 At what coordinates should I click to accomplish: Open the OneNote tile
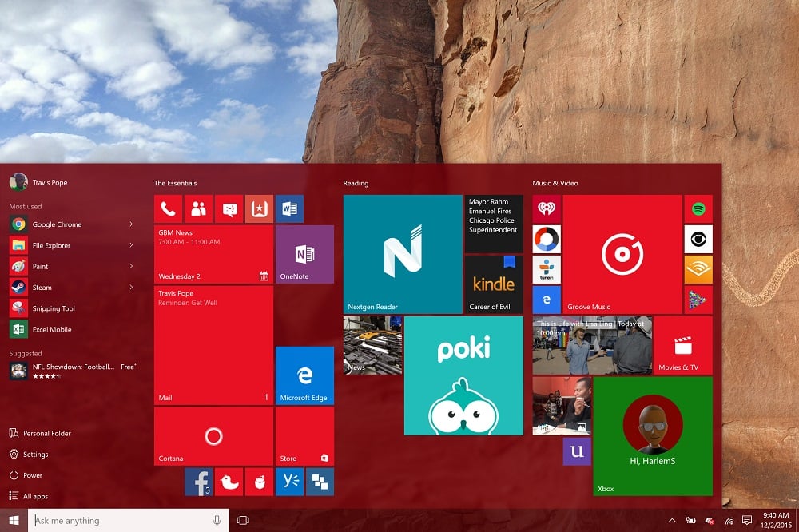[304, 254]
